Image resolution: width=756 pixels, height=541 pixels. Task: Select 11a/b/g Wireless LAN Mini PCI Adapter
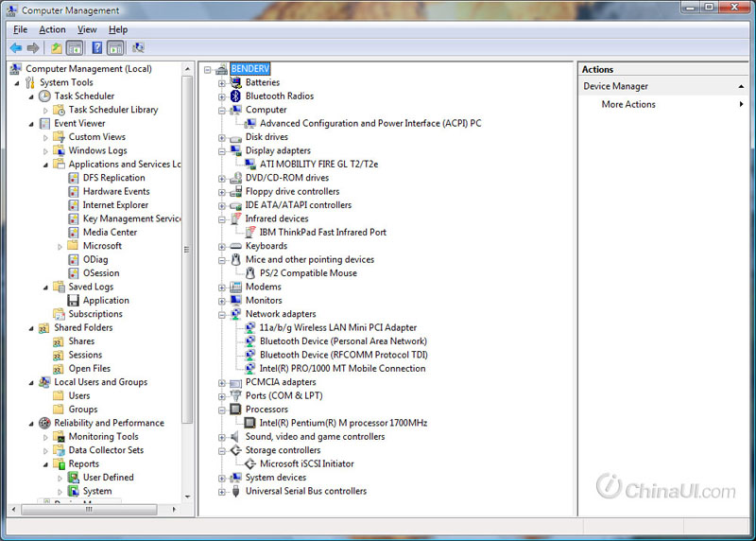(x=338, y=327)
